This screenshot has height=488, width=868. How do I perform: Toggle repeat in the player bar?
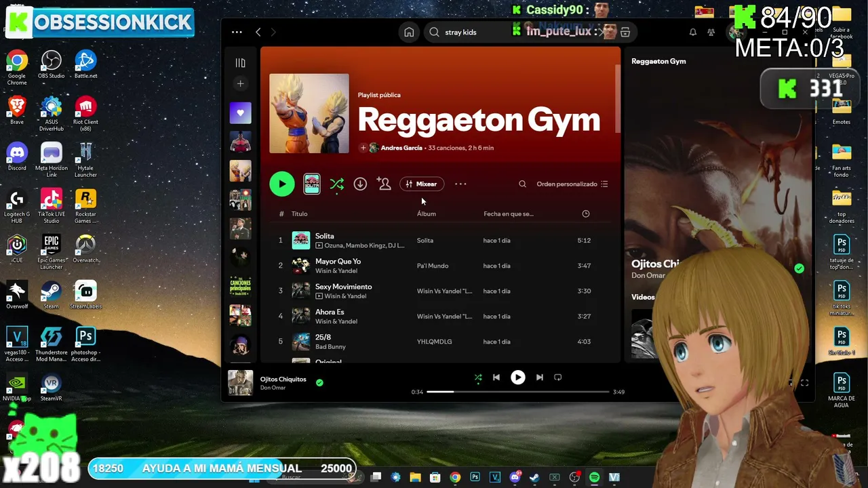[x=558, y=378]
